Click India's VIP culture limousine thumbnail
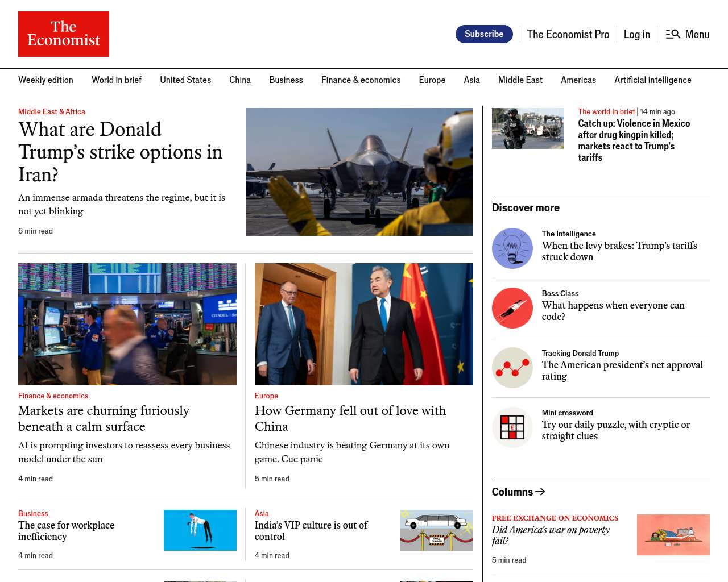 point(436,530)
